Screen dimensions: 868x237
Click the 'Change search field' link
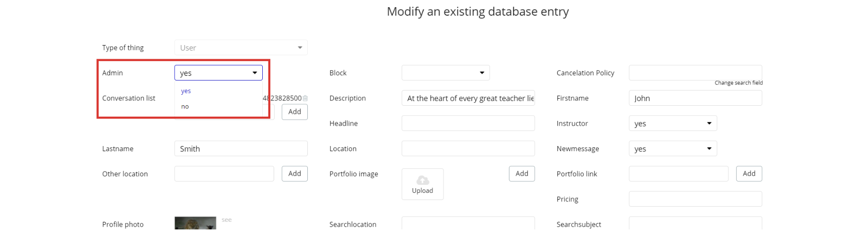point(739,83)
